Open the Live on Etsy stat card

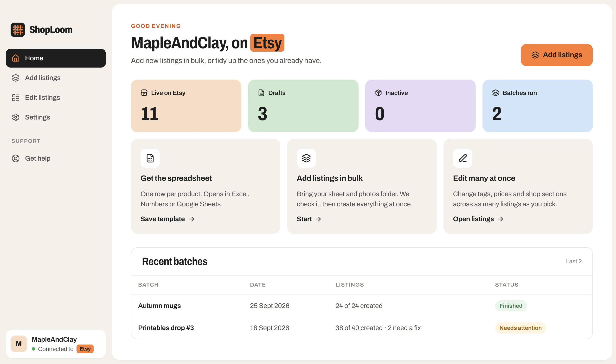click(186, 106)
